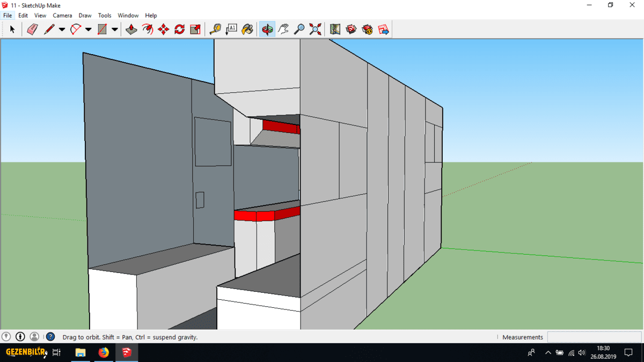The image size is (644, 362).
Task: Open the Window menu
Action: click(x=128, y=16)
